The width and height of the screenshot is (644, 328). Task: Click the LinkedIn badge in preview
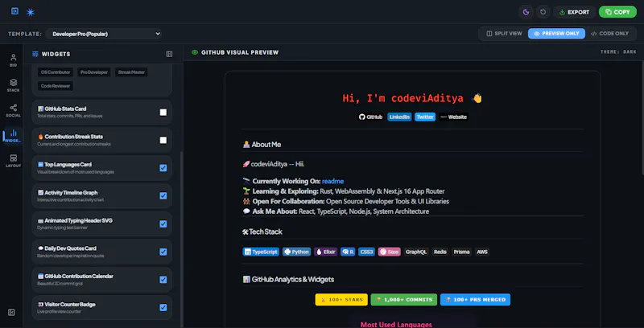click(399, 117)
